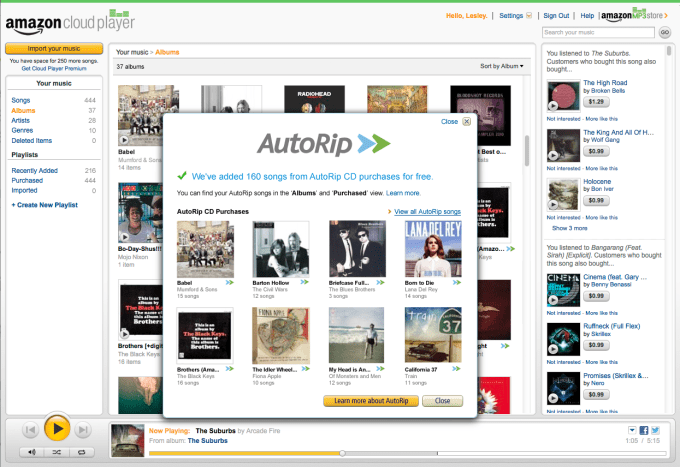Open the Imported playlist
The height and width of the screenshot is (467, 680).
click(x=24, y=190)
